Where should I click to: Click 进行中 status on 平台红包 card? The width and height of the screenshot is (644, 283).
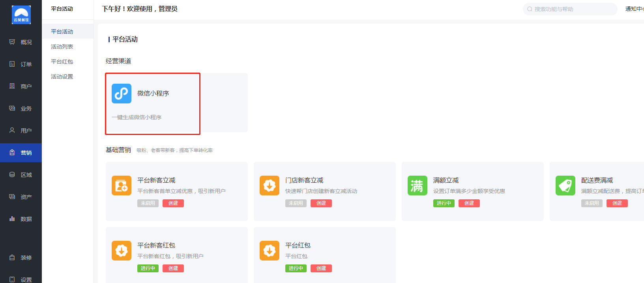tap(296, 268)
